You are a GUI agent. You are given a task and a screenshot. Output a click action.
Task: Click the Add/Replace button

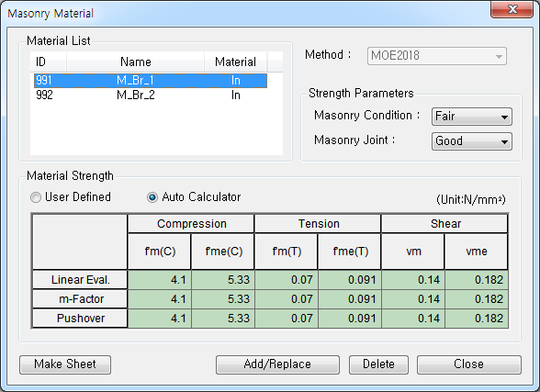(x=277, y=364)
